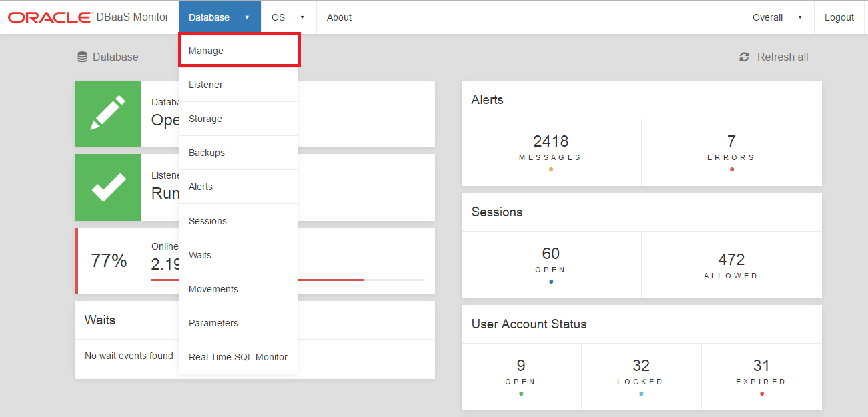
Task: Open Real Time SQL Monitor
Action: pos(238,357)
